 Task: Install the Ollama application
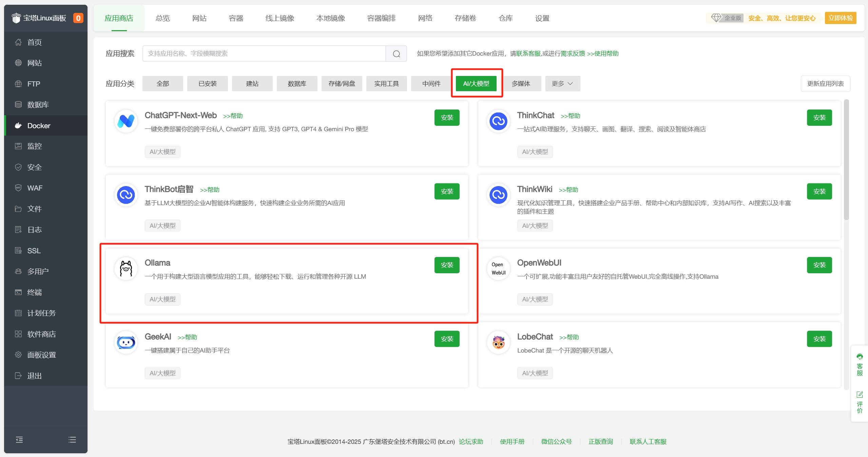[x=447, y=265]
